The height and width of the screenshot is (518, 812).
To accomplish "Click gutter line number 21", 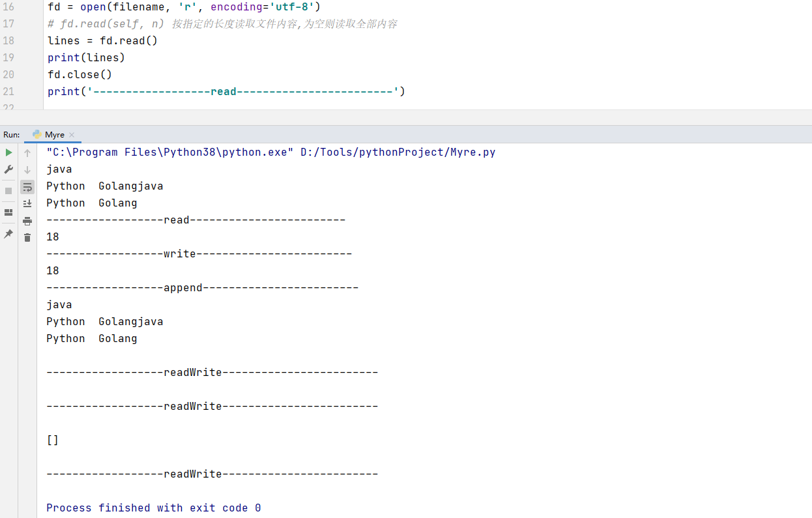I will (x=8, y=92).
